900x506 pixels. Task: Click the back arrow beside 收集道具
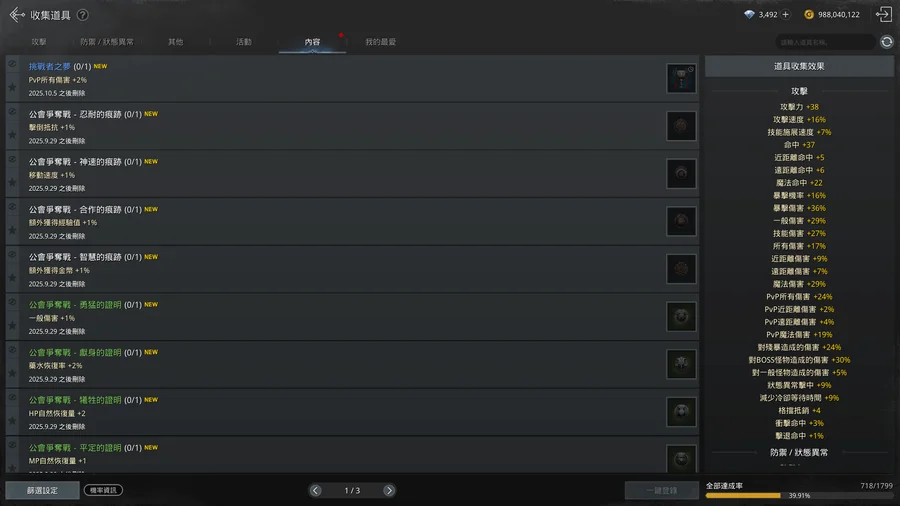pos(17,15)
